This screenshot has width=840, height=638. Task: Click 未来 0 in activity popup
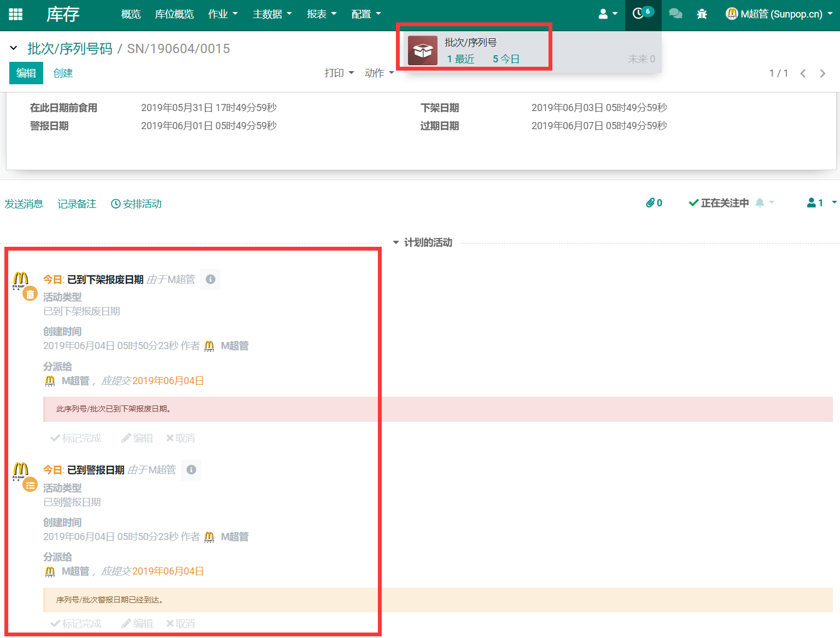click(x=641, y=59)
